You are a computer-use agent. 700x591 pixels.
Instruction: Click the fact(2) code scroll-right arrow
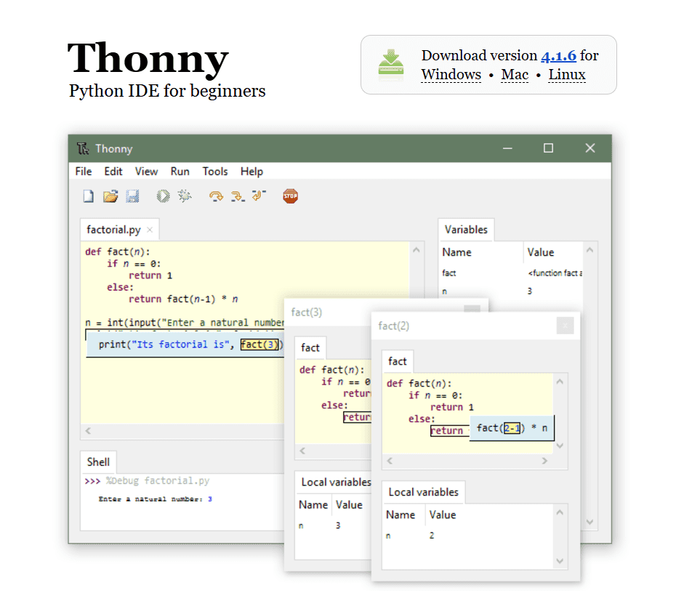544,461
